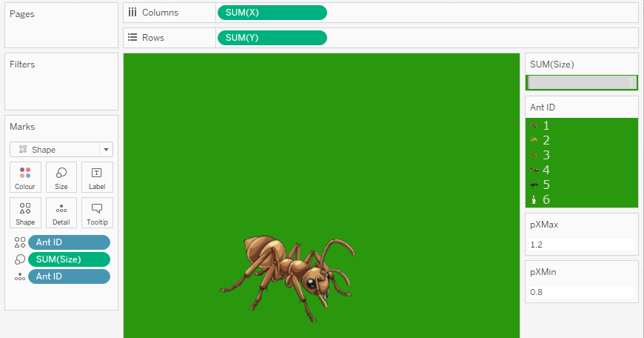Open the Colour mark card
This screenshot has height=338, width=644.
[x=25, y=177]
